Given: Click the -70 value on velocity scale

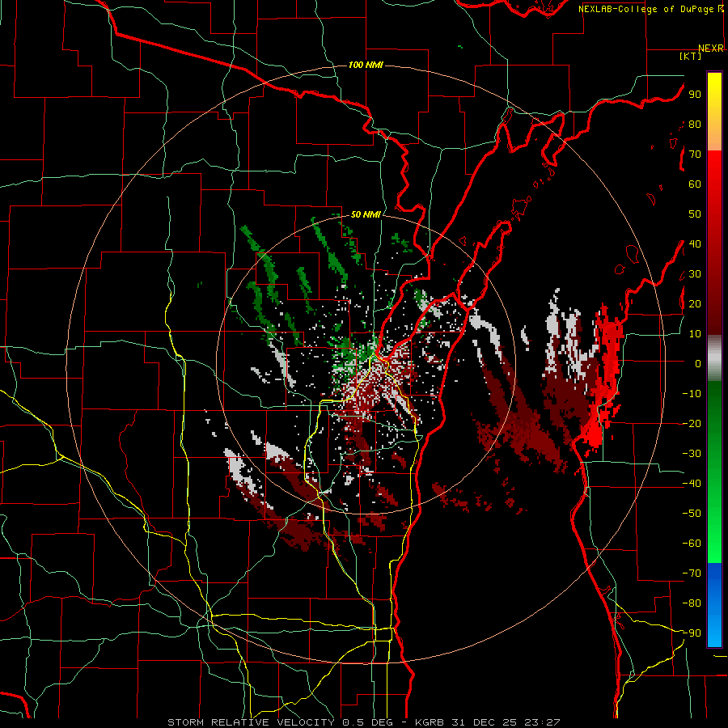Looking at the screenshot, I should pyautogui.click(x=692, y=574).
